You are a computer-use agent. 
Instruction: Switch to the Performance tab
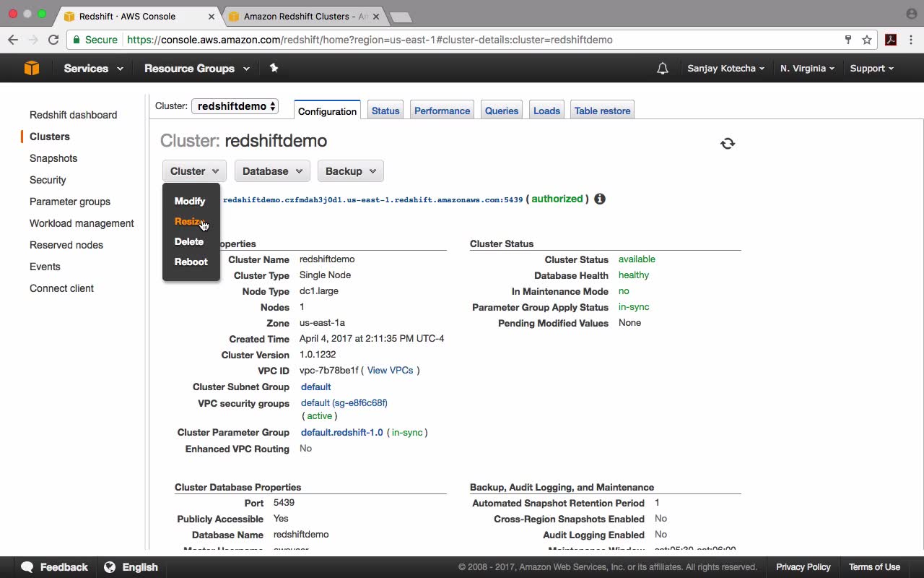pos(442,111)
